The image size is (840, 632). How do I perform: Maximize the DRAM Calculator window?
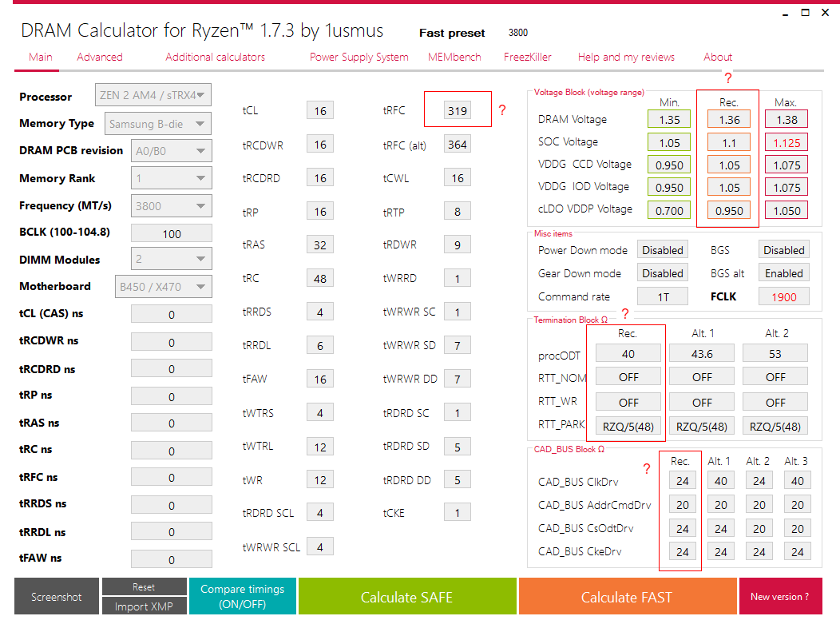[805, 12]
